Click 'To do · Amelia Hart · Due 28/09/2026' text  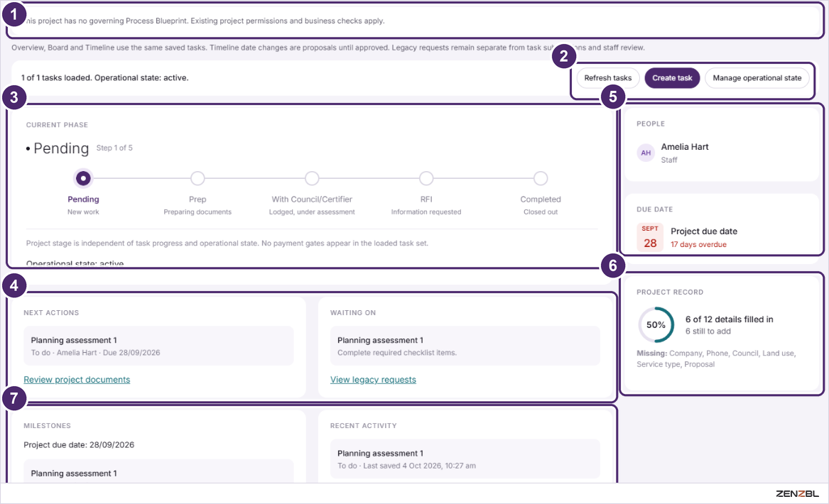pyautogui.click(x=95, y=352)
